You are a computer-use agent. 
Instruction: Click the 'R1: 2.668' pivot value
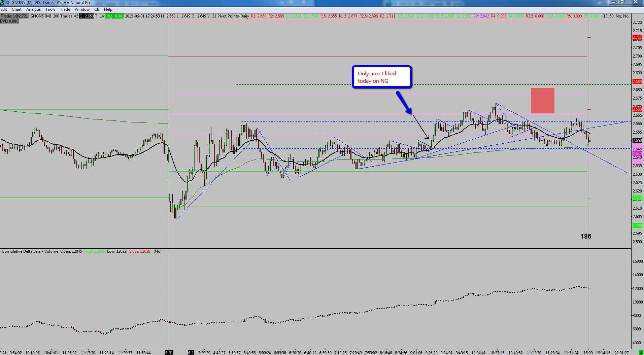coord(259,16)
